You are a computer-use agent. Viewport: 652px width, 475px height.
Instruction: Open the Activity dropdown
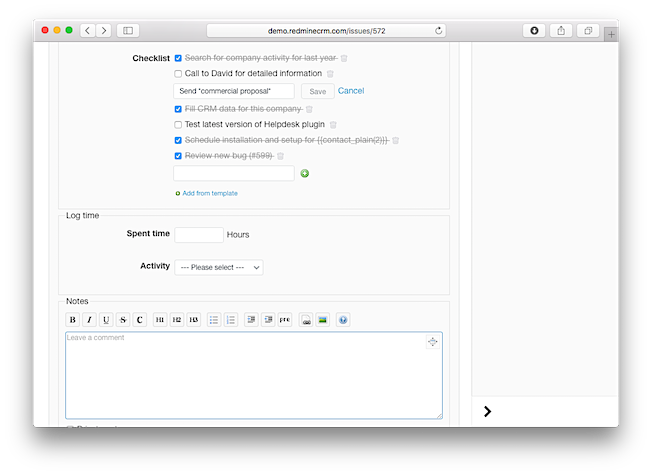tap(218, 268)
